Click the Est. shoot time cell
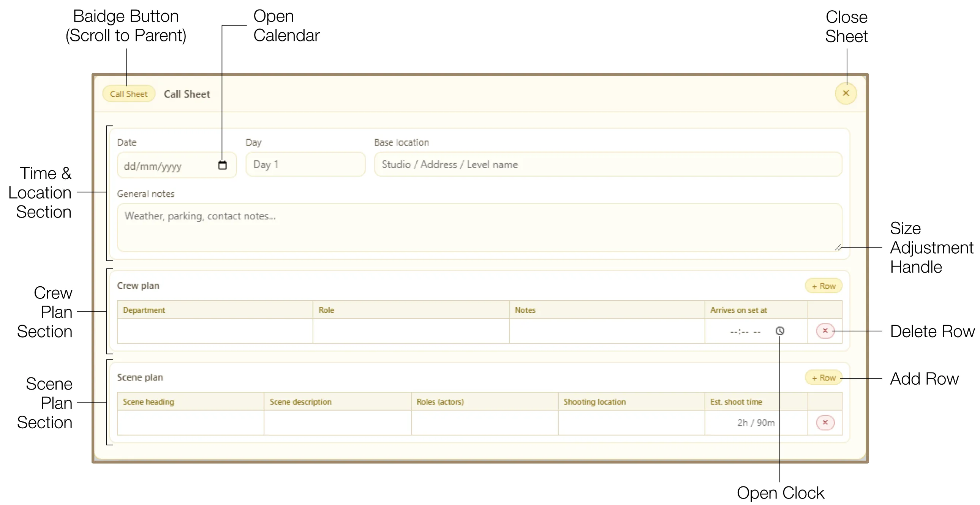 click(x=756, y=423)
